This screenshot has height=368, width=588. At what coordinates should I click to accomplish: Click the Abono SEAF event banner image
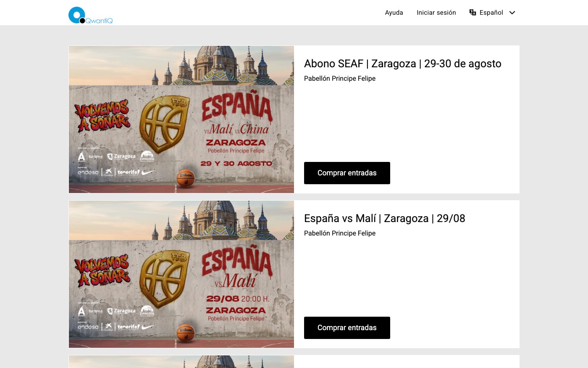(x=181, y=119)
